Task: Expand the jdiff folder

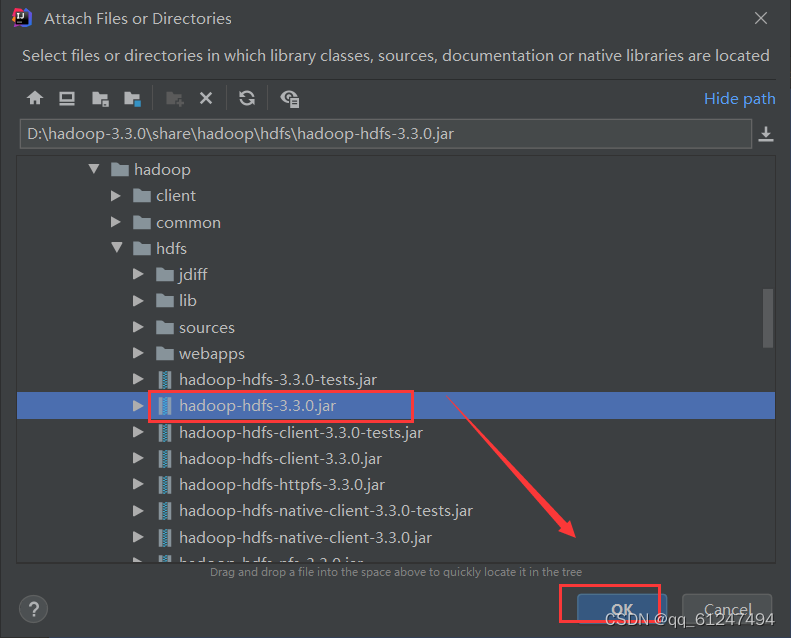Action: tap(138, 274)
